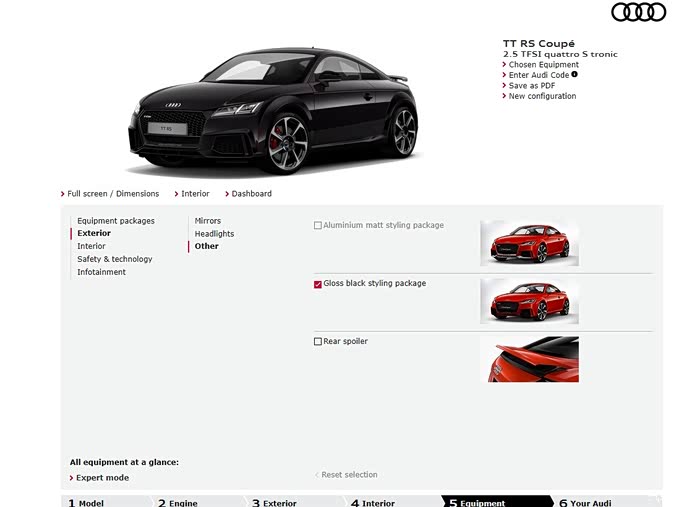The image size is (700, 507).
Task: Open Expert mode
Action: [102, 478]
